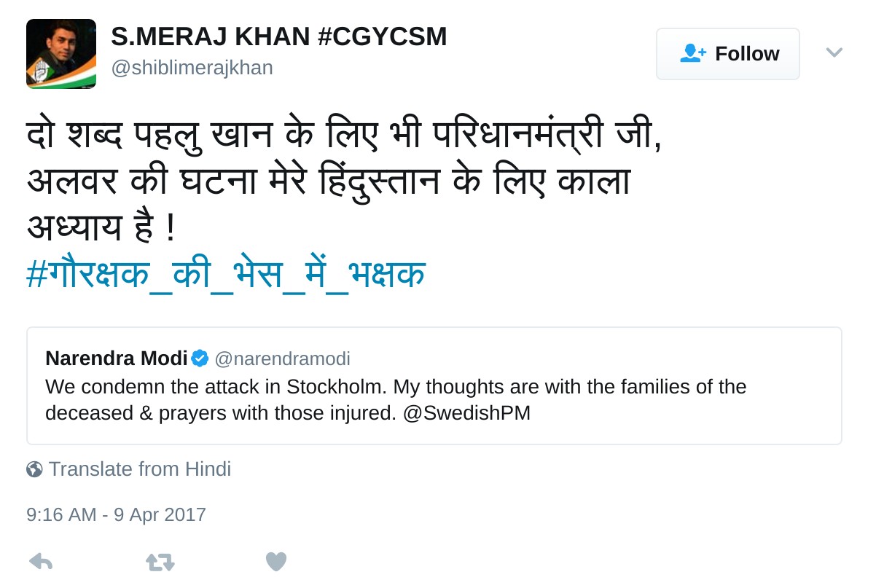The image size is (876, 588).
Task: Click the reply arrow icon
Action: pyautogui.click(x=40, y=561)
